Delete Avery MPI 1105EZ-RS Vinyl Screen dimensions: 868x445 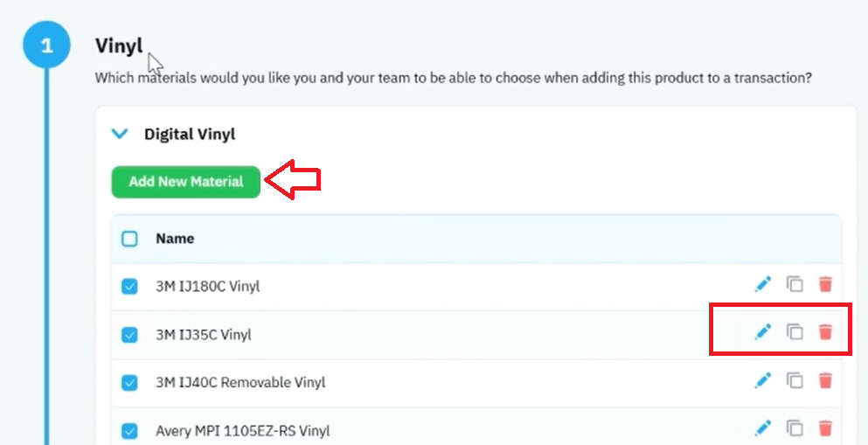tap(825, 428)
